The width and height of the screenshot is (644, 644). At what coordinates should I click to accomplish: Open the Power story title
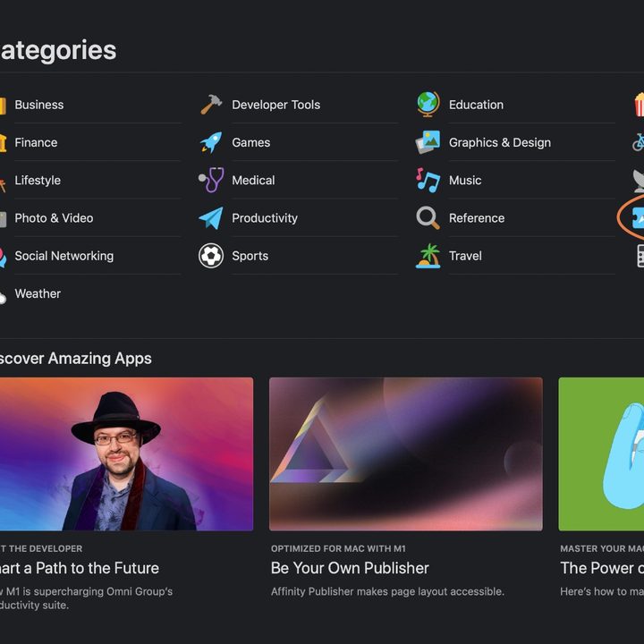click(602, 568)
